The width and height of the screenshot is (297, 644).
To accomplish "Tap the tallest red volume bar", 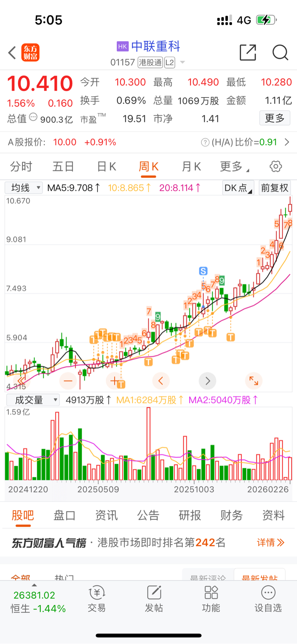I will tap(148, 444).
